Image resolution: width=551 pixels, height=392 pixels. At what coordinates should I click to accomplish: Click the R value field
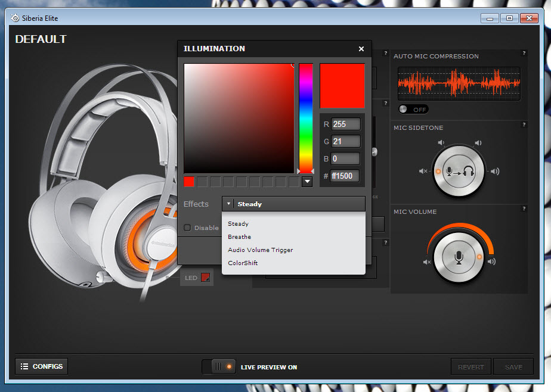coord(345,125)
